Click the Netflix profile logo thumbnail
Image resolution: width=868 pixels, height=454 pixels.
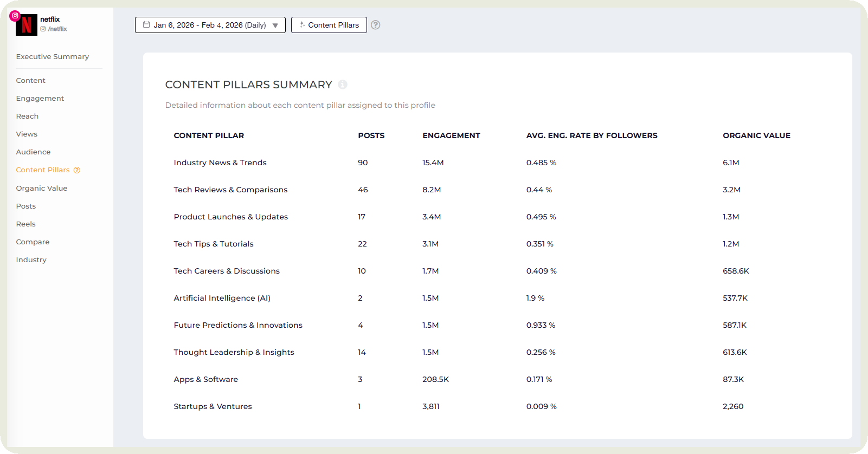pos(27,25)
